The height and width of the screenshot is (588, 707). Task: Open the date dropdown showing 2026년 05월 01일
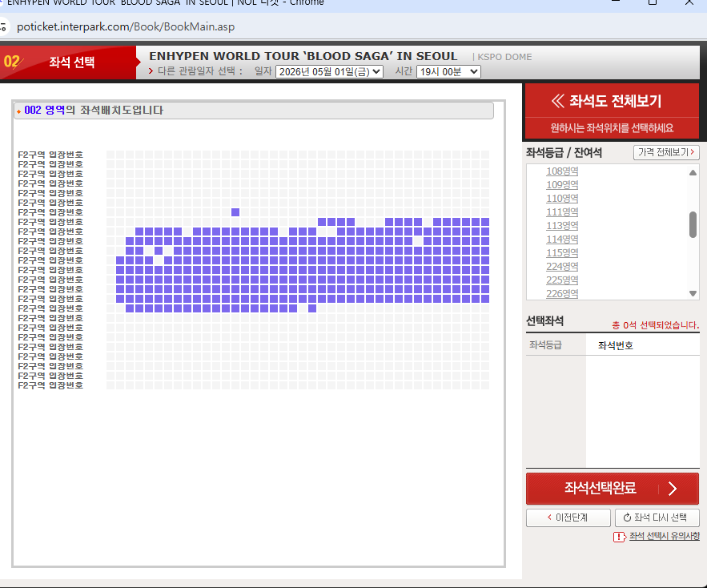[329, 72]
